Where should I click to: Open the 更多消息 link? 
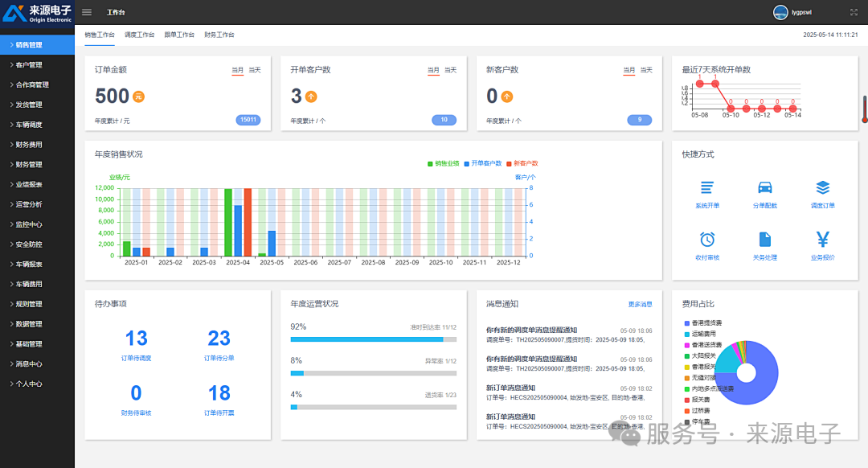[x=640, y=304]
